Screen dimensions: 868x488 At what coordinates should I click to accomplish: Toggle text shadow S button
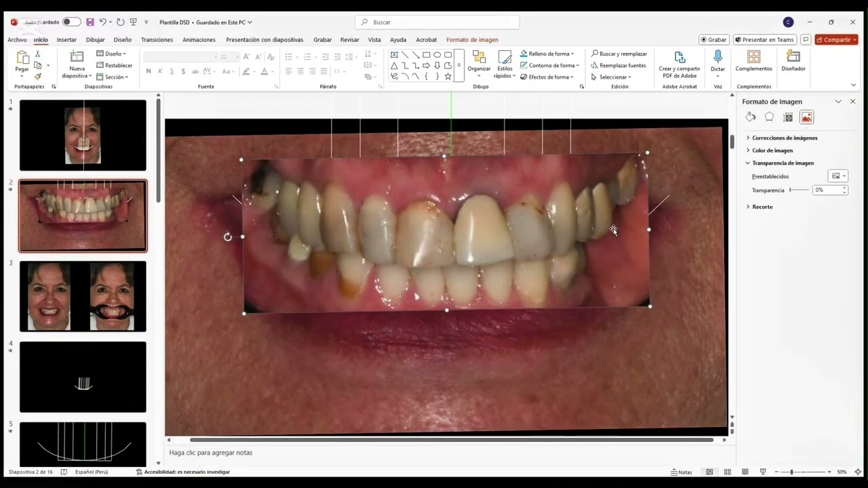click(183, 71)
